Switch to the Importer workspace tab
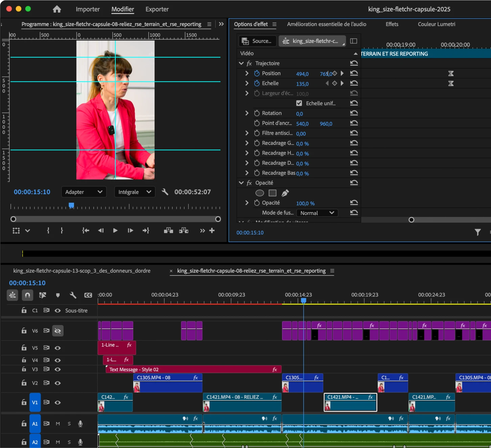The image size is (491, 448). (x=88, y=9)
